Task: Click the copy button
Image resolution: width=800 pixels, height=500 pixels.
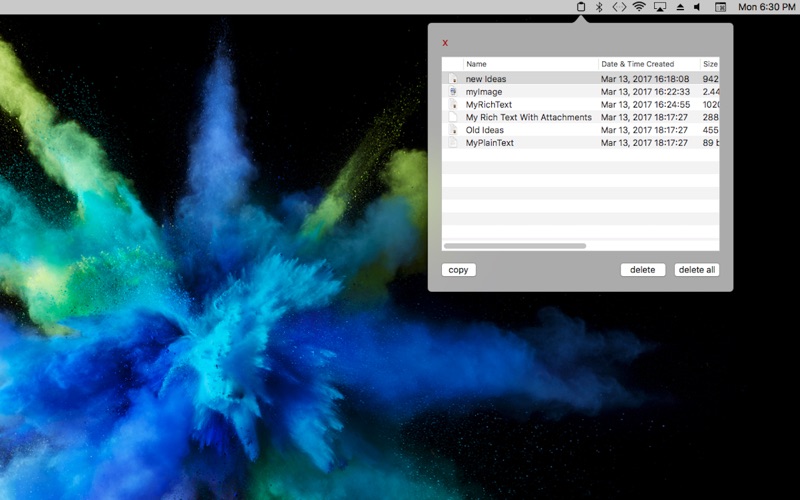Action: [458, 270]
